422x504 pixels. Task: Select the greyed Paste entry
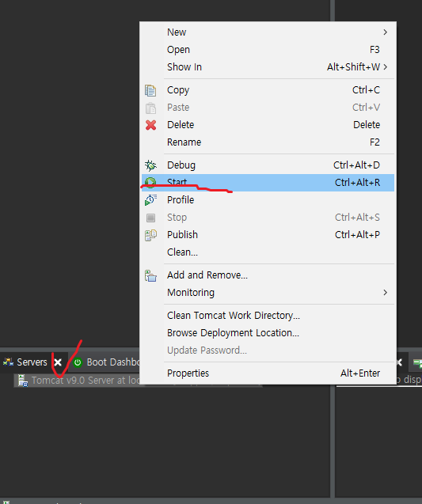[x=268, y=108]
